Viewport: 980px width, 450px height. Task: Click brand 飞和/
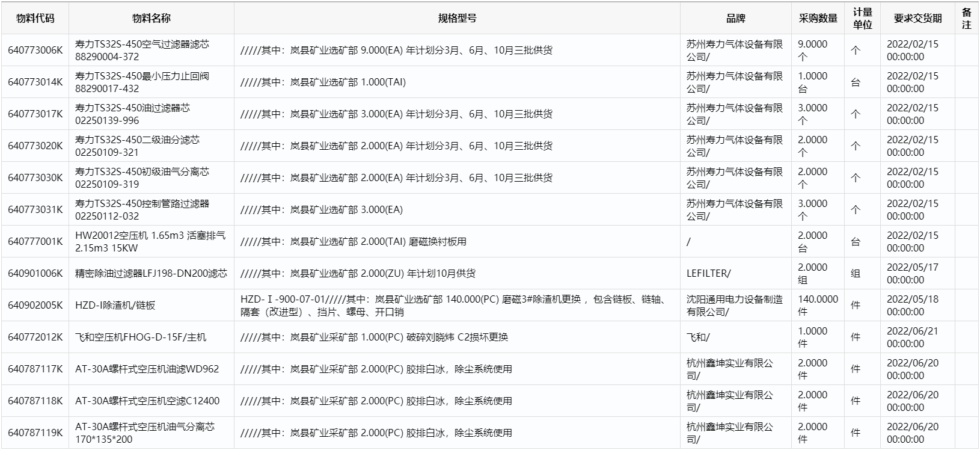(697, 337)
